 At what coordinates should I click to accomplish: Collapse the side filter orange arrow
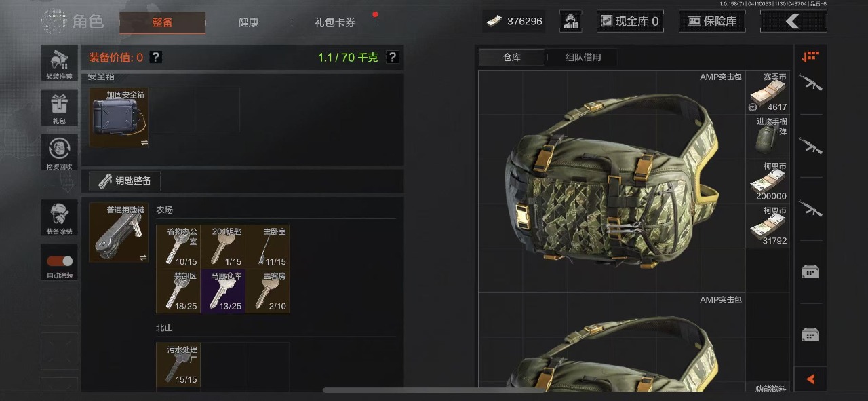pyautogui.click(x=810, y=379)
